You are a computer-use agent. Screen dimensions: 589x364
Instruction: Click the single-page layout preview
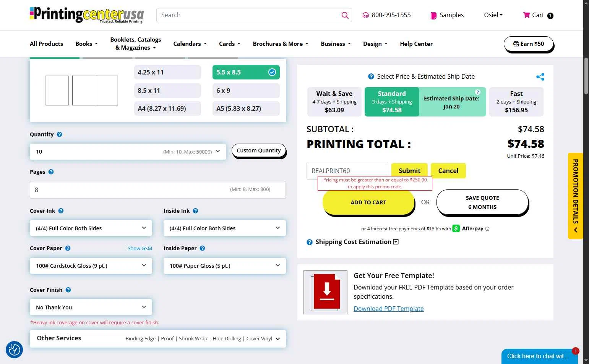pos(57,91)
